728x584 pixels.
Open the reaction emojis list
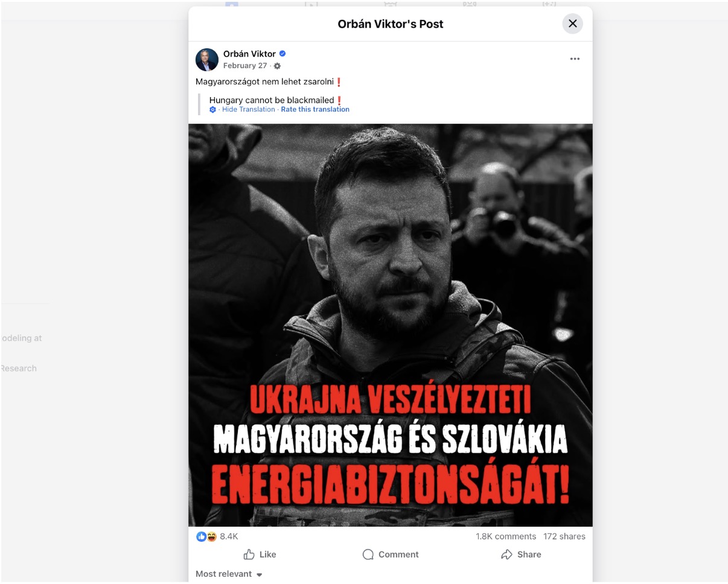coord(206,536)
